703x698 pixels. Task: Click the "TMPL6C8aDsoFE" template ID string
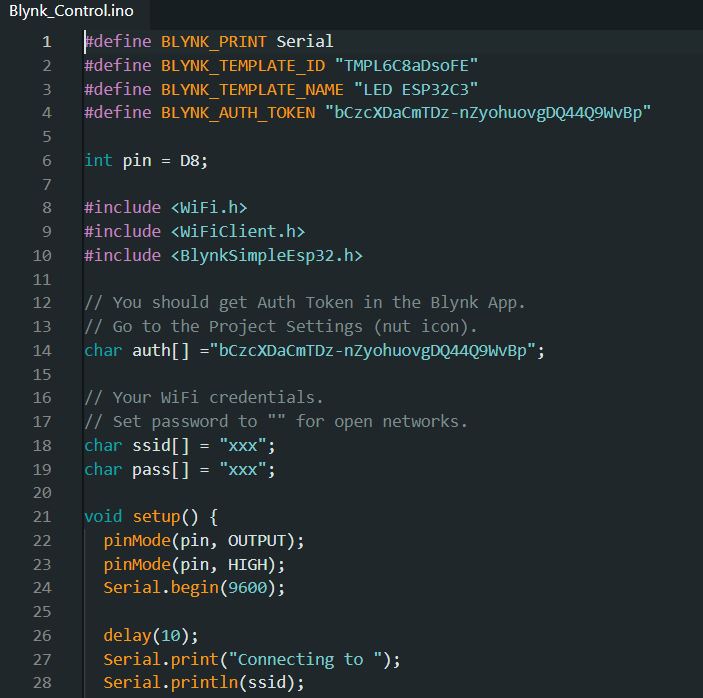[x=407, y=65]
